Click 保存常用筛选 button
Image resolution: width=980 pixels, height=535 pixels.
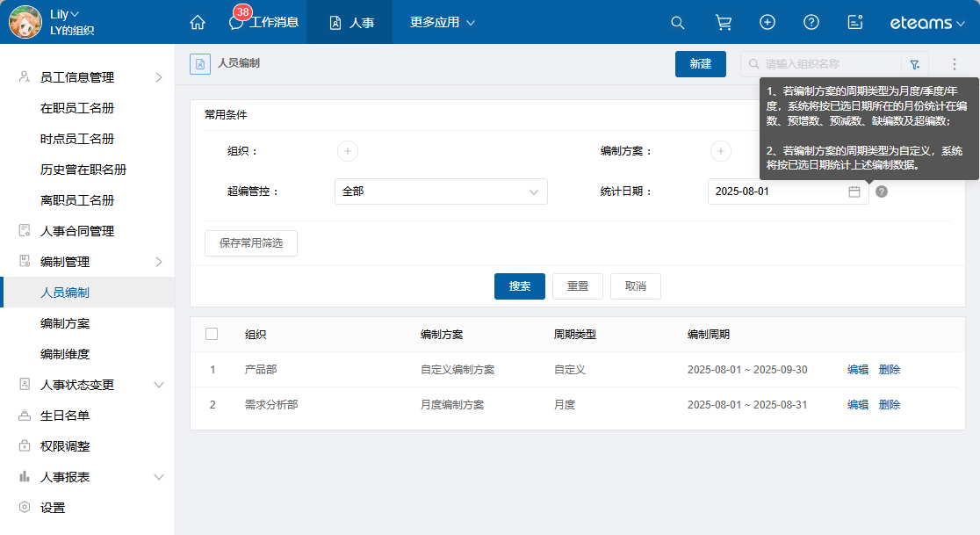click(x=251, y=243)
